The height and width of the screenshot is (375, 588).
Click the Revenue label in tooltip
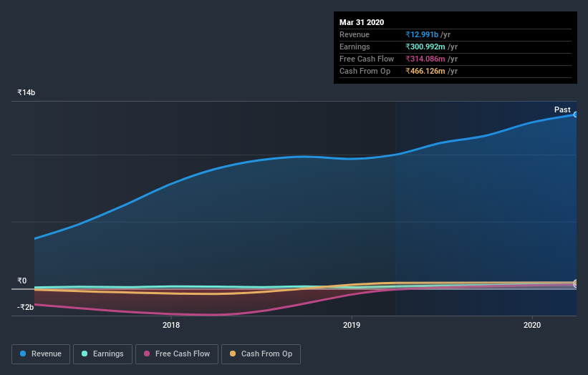355,34
